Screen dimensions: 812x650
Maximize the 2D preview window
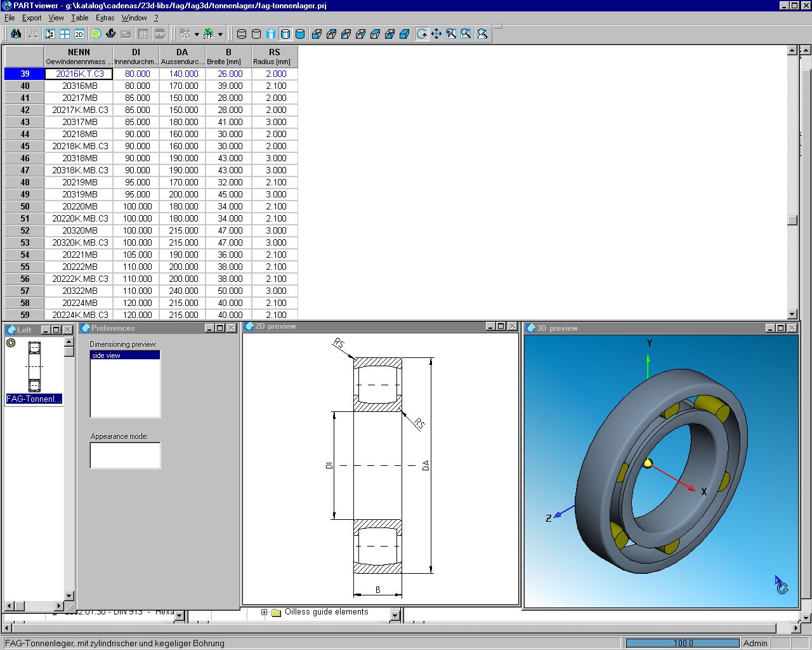point(501,326)
